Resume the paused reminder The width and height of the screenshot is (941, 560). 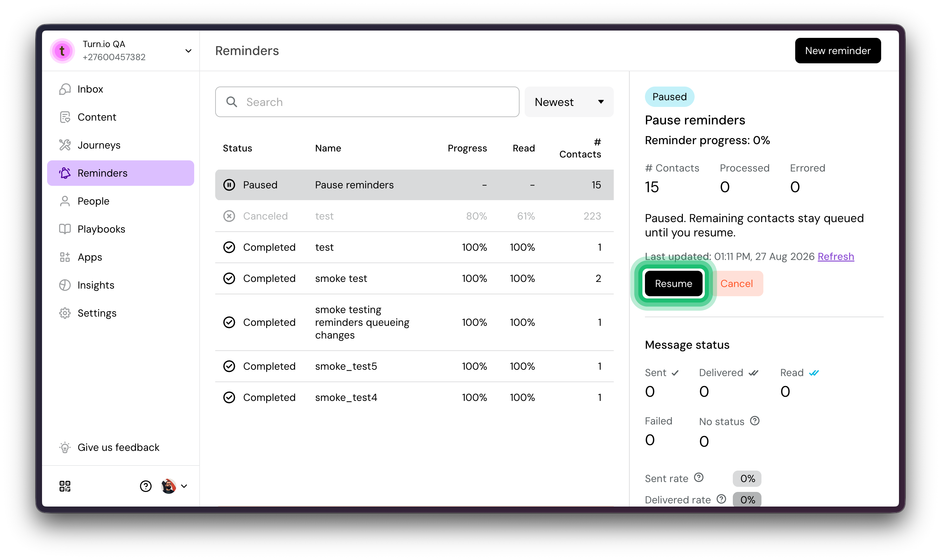673,283
